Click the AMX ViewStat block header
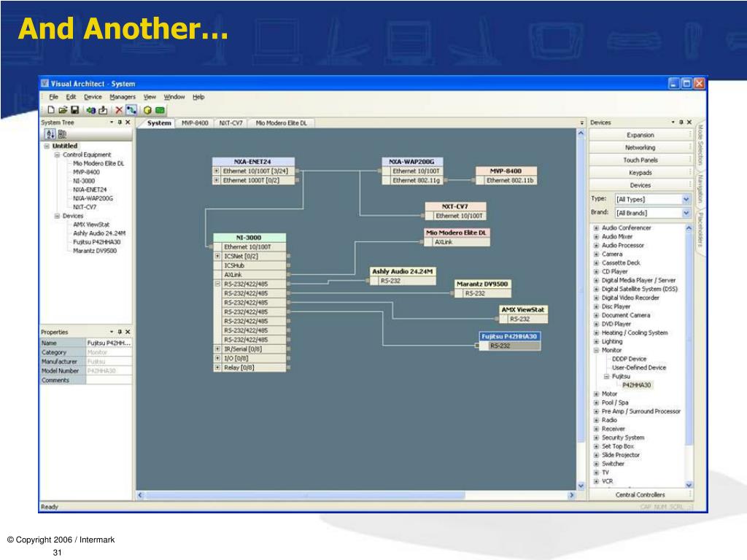The height and width of the screenshot is (560, 747). click(x=522, y=309)
